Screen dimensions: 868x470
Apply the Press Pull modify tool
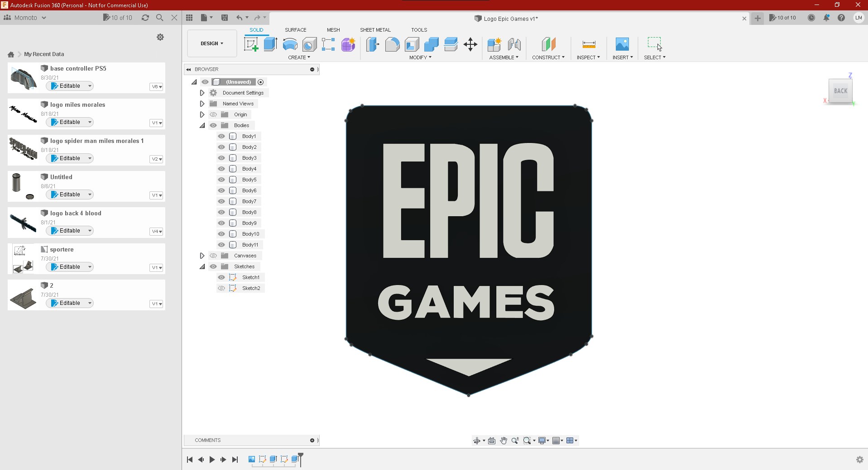(x=373, y=44)
